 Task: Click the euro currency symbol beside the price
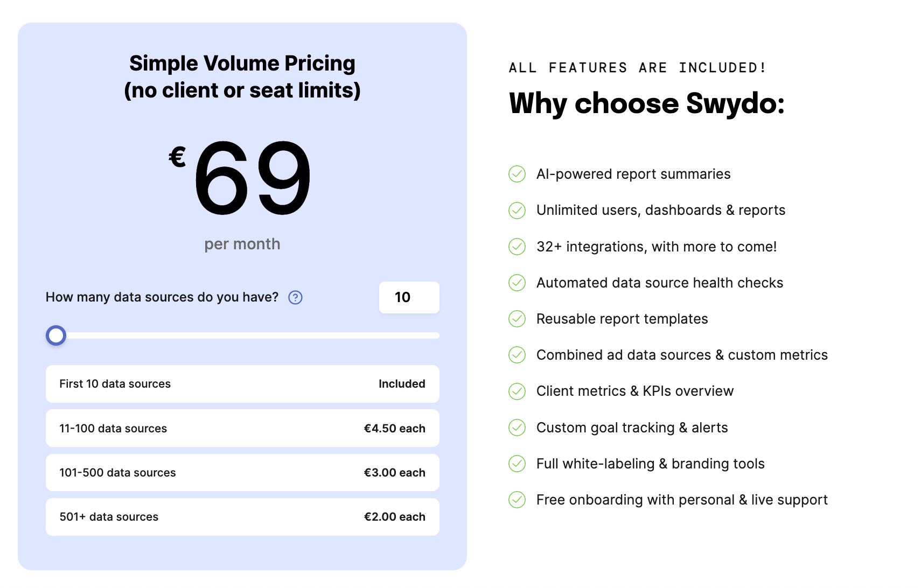pyautogui.click(x=177, y=157)
